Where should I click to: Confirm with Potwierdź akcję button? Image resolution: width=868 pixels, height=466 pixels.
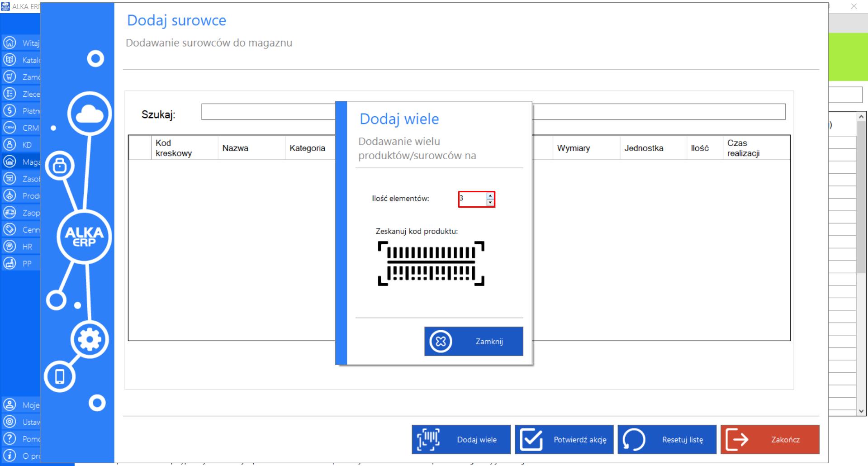click(564, 439)
